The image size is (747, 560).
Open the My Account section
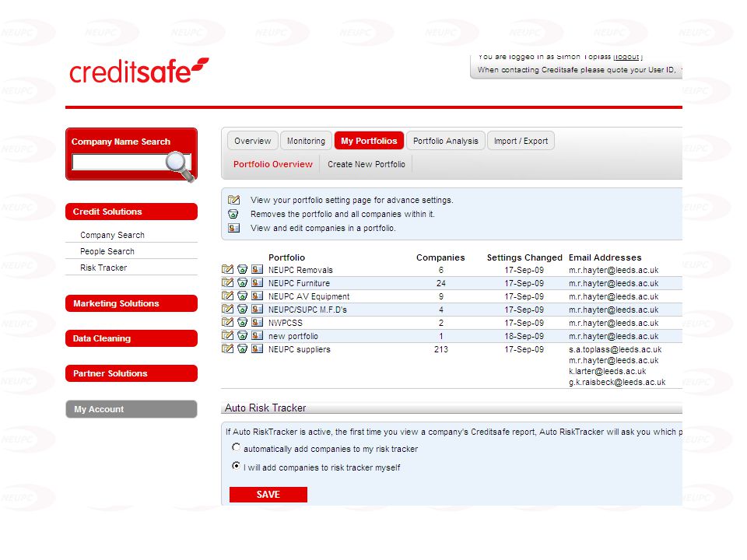pos(132,409)
